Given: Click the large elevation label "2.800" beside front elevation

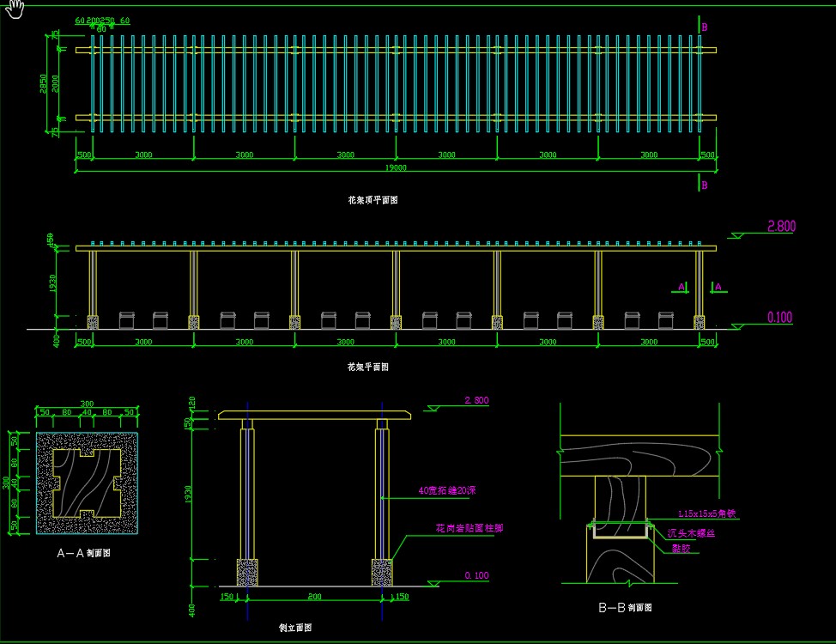Looking at the screenshot, I should 781,226.
